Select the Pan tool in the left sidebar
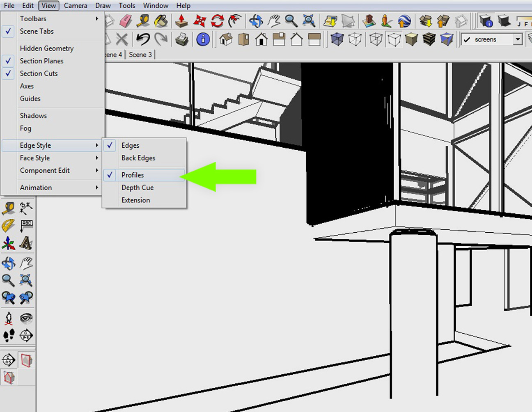This screenshot has height=412, width=532. click(x=26, y=263)
